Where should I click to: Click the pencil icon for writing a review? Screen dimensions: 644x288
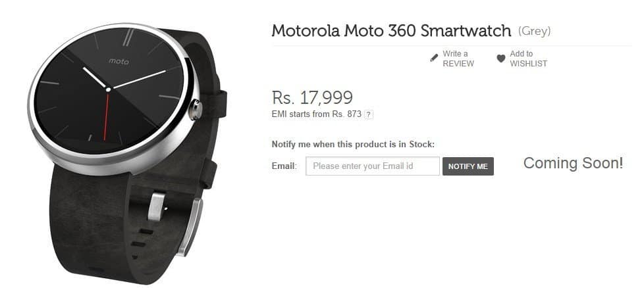point(434,59)
